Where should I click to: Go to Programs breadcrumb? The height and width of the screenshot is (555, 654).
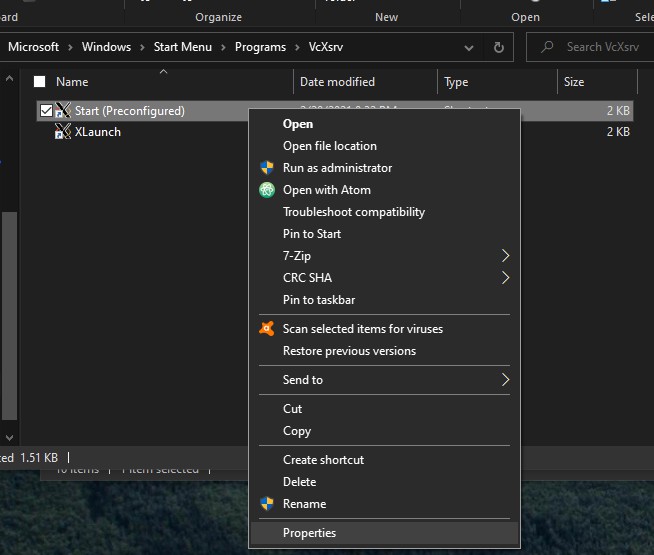[x=260, y=47]
